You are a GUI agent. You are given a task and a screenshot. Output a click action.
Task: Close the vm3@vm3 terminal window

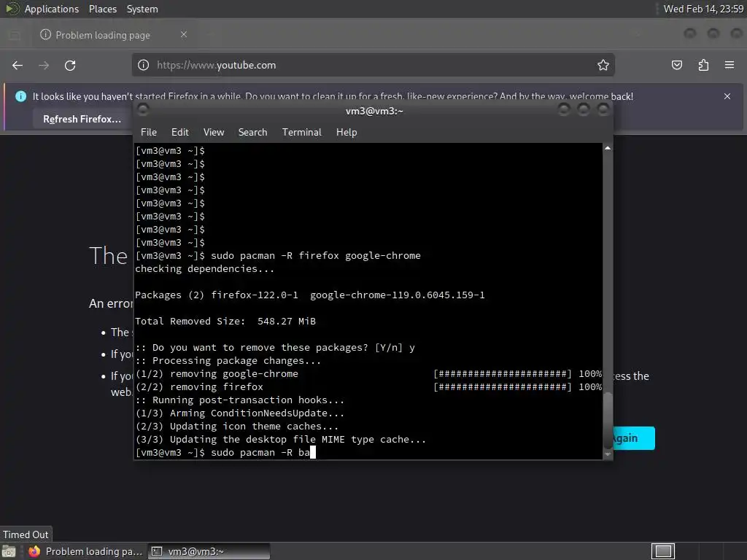(x=603, y=111)
